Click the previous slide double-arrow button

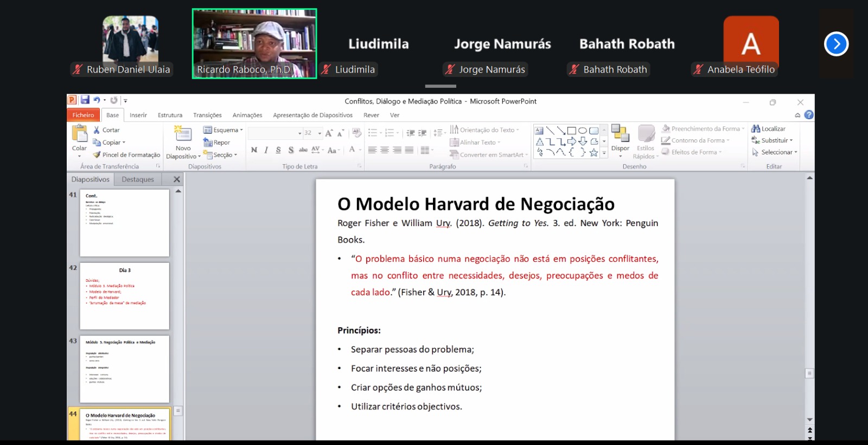809,430
